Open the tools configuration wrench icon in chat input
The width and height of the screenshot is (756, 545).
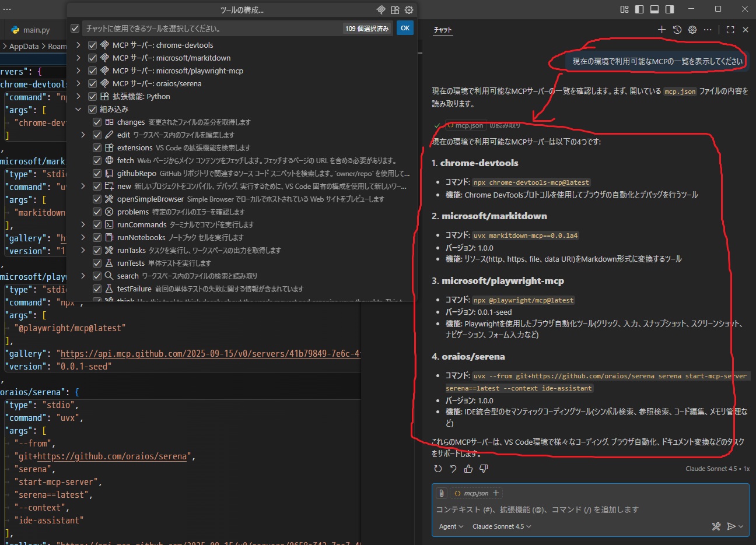(x=717, y=526)
